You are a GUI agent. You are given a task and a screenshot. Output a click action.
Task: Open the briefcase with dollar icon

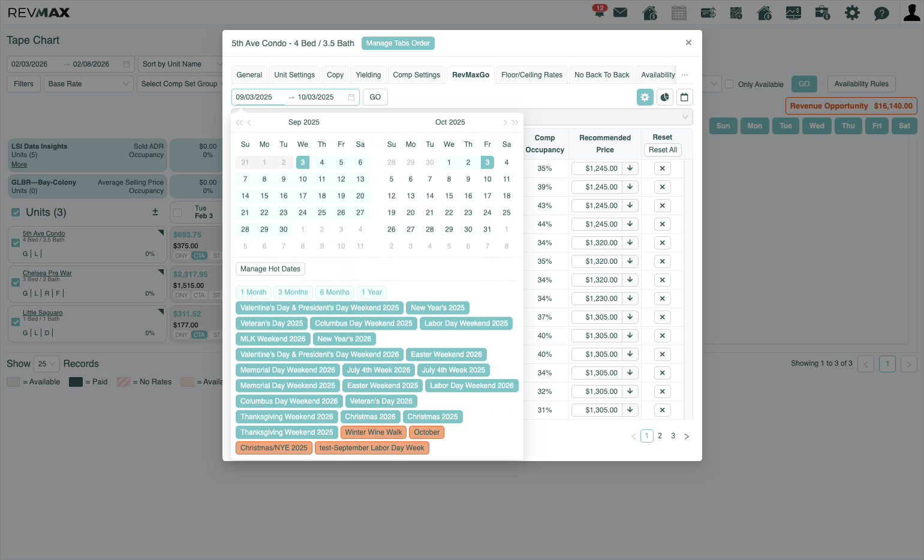coord(823,13)
